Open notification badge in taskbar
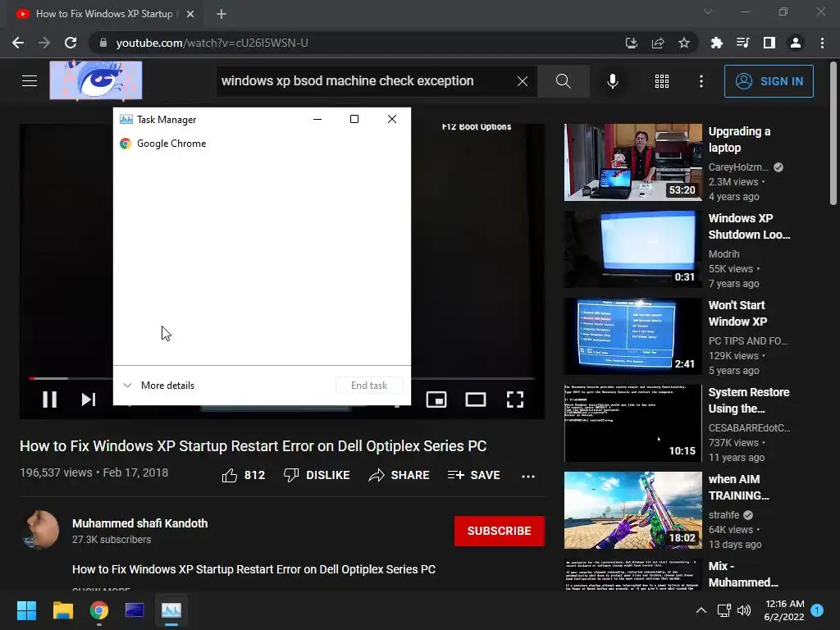 817,610
